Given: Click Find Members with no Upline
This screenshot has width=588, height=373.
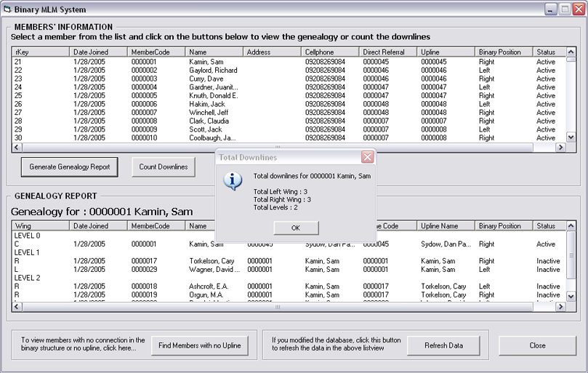Looking at the screenshot, I should (200, 345).
